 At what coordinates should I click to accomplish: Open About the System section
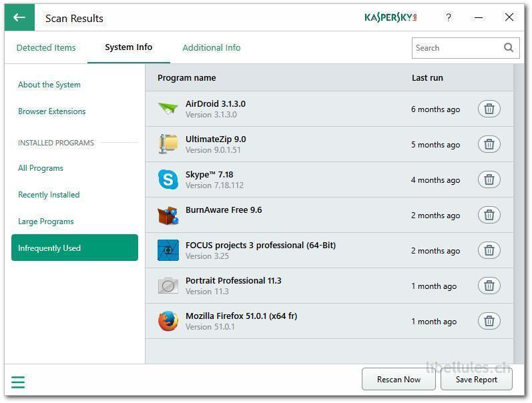(49, 85)
